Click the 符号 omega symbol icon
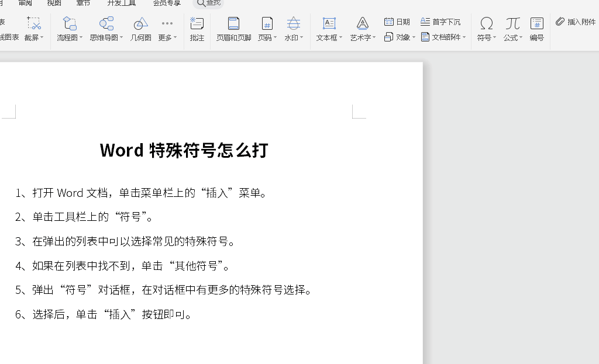 486,23
